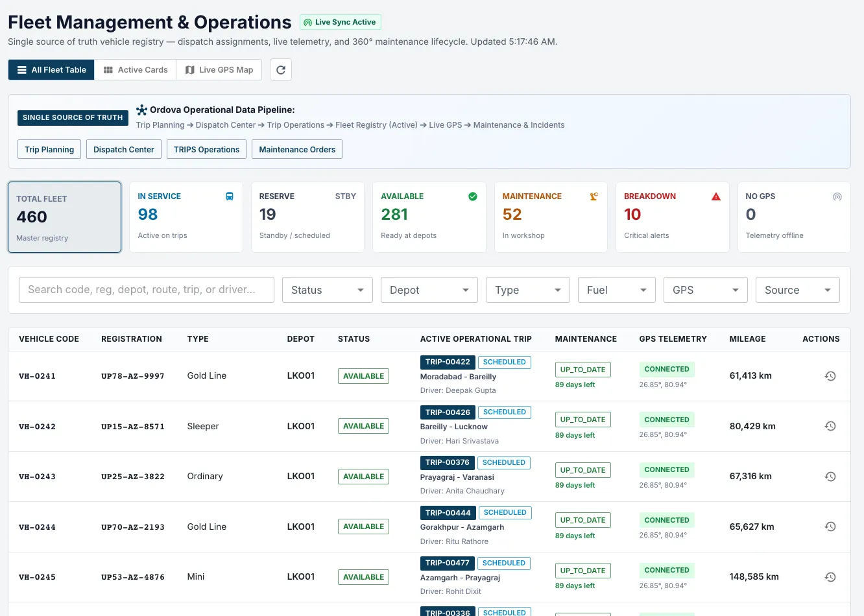Click the pipeline network icon beside Ordova

click(x=141, y=110)
